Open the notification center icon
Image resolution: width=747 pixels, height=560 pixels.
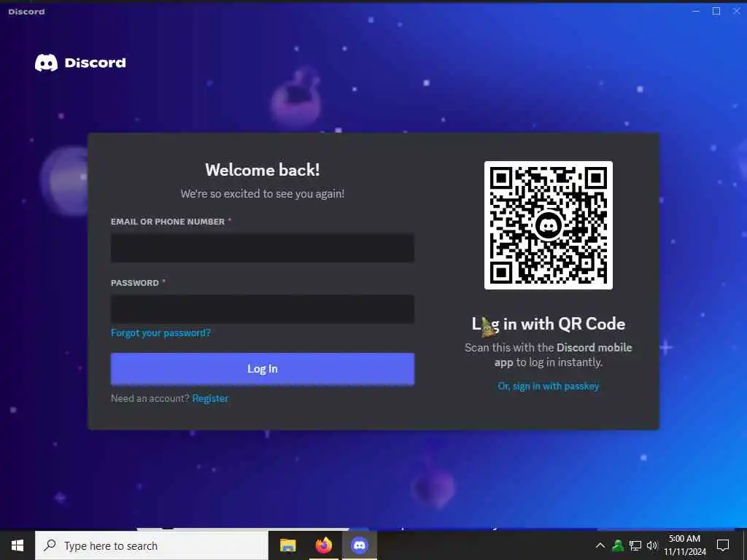tap(723, 545)
